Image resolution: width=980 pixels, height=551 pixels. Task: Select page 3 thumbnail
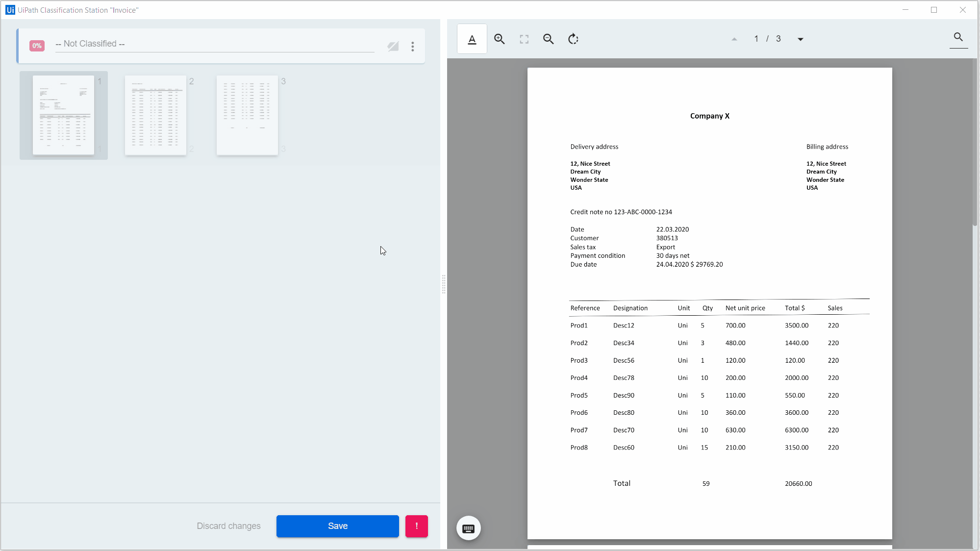[x=247, y=115]
